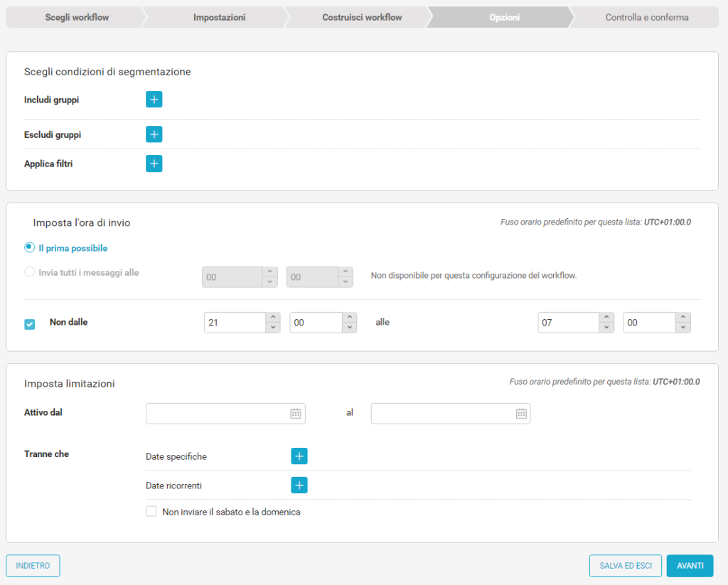Click the plus icon beside Applica filtri
The image size is (728, 585).
(154, 163)
